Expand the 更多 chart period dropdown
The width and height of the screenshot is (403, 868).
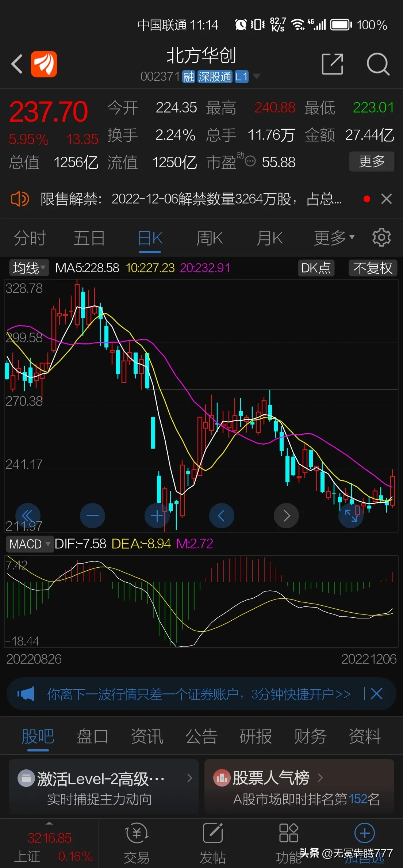(334, 238)
